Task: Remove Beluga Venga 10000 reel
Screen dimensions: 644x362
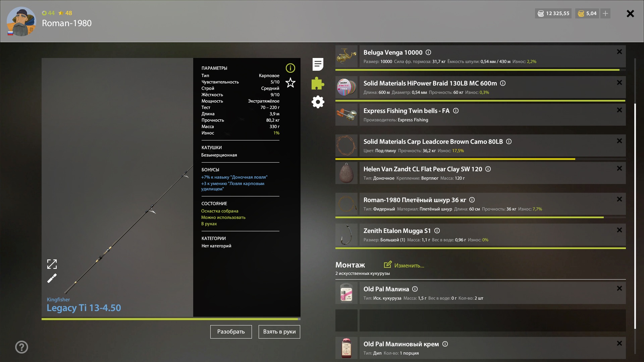Action: (620, 52)
